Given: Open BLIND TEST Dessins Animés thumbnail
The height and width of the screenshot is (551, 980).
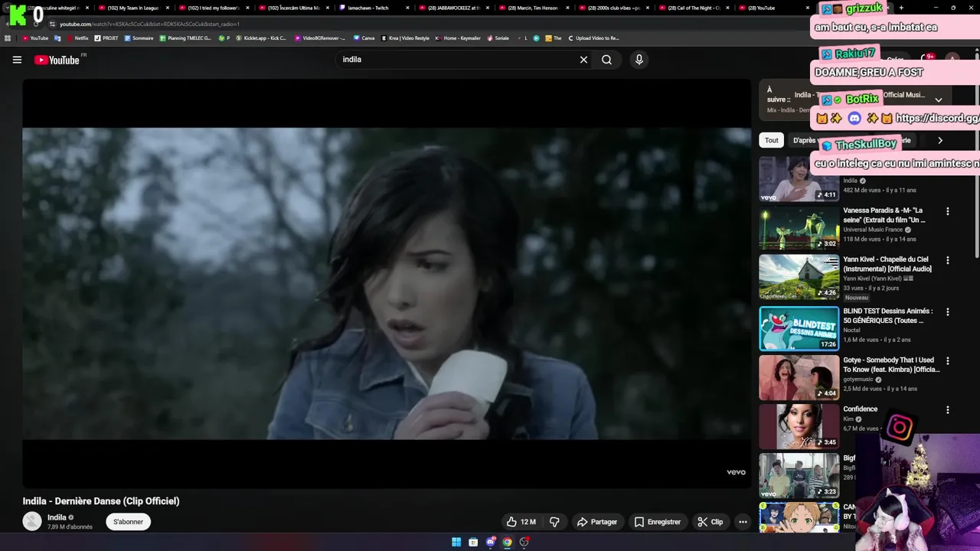Looking at the screenshot, I should pos(799,328).
